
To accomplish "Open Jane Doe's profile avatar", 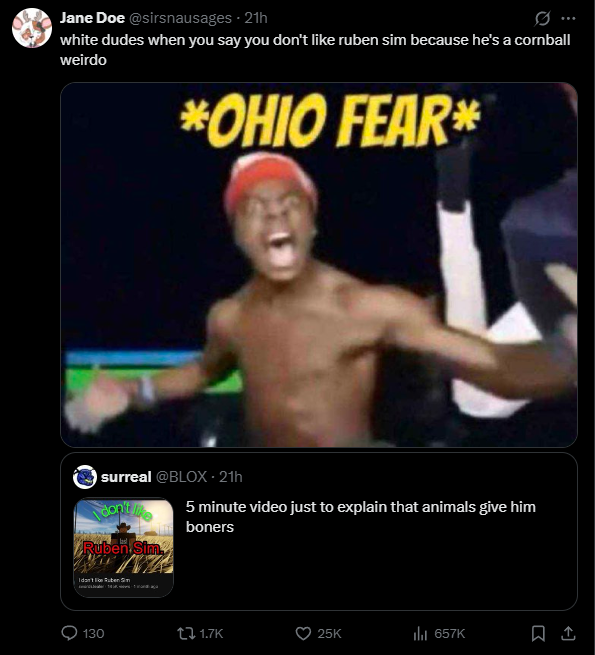I will [x=32, y=28].
